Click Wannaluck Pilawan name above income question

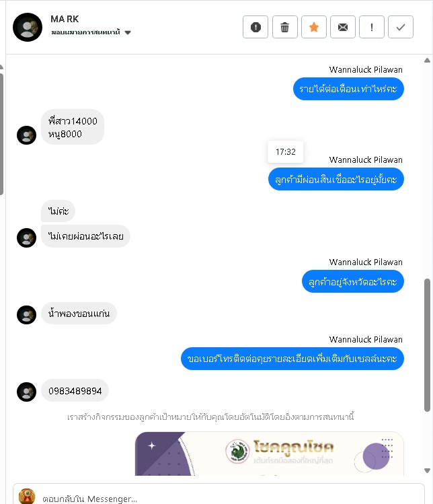point(366,70)
